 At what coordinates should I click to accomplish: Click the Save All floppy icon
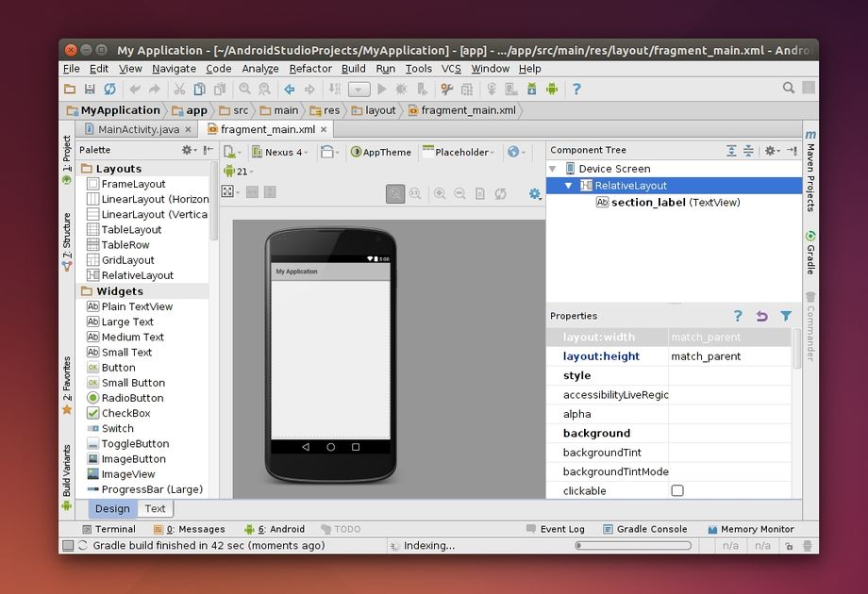click(x=90, y=89)
